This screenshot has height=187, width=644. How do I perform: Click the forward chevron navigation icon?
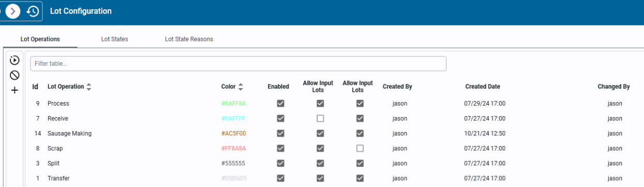pos(13,11)
